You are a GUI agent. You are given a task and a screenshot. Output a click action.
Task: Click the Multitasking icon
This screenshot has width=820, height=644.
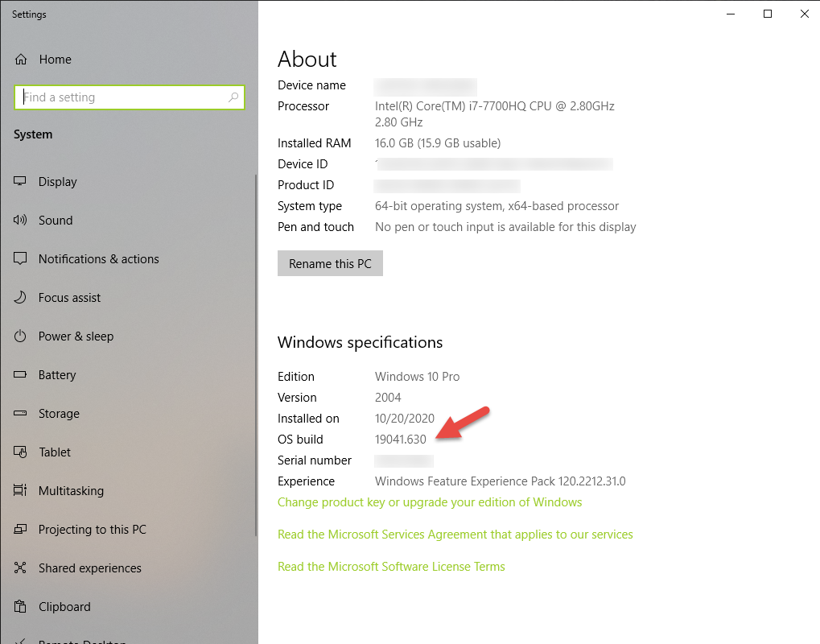point(20,490)
